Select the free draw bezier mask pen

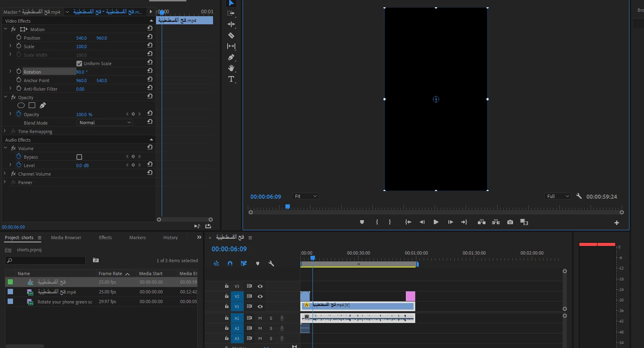coord(43,105)
